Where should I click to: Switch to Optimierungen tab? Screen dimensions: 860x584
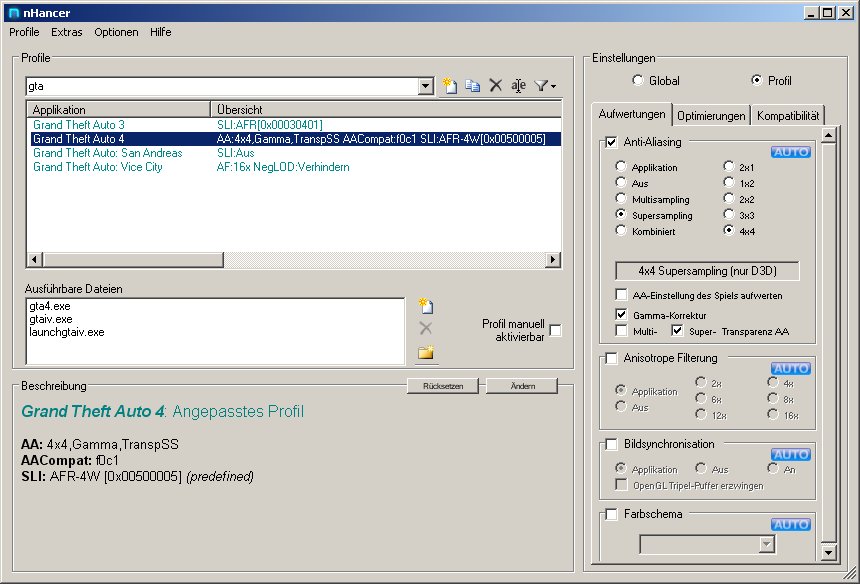(711, 116)
